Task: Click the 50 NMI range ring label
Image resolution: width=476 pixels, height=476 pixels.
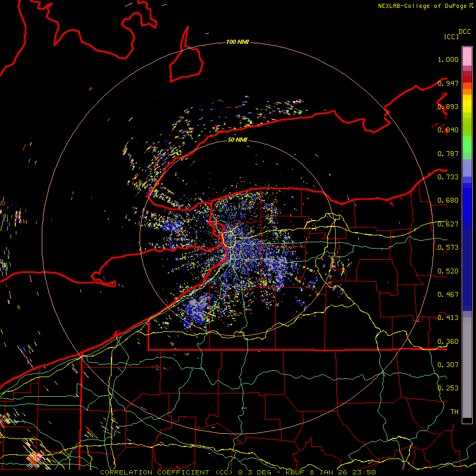Action: click(x=237, y=140)
